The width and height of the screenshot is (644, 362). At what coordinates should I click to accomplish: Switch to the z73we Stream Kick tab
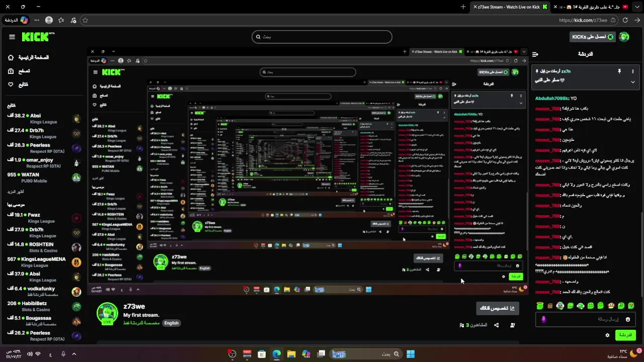[x=510, y=7]
